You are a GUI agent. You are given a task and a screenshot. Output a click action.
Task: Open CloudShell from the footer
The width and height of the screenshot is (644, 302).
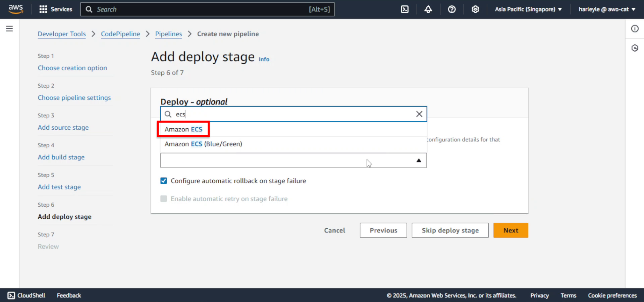26,295
